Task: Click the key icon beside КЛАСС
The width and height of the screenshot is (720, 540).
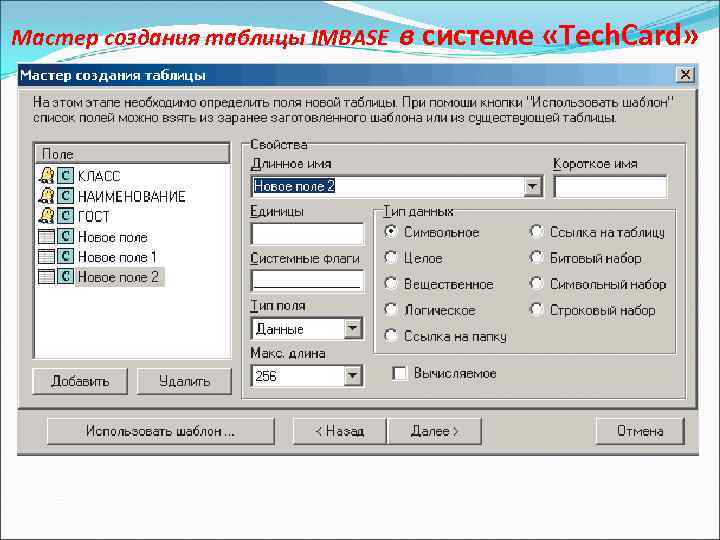Action: 46,175
